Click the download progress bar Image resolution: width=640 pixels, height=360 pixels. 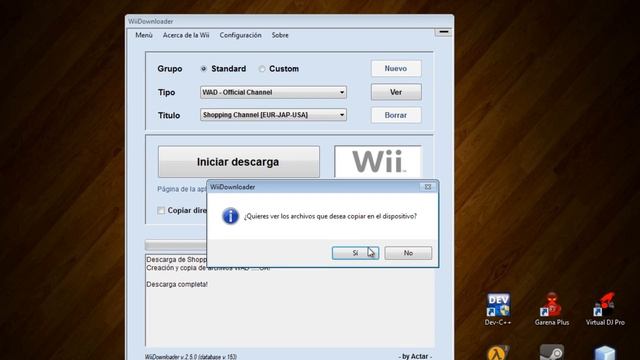coord(176,245)
